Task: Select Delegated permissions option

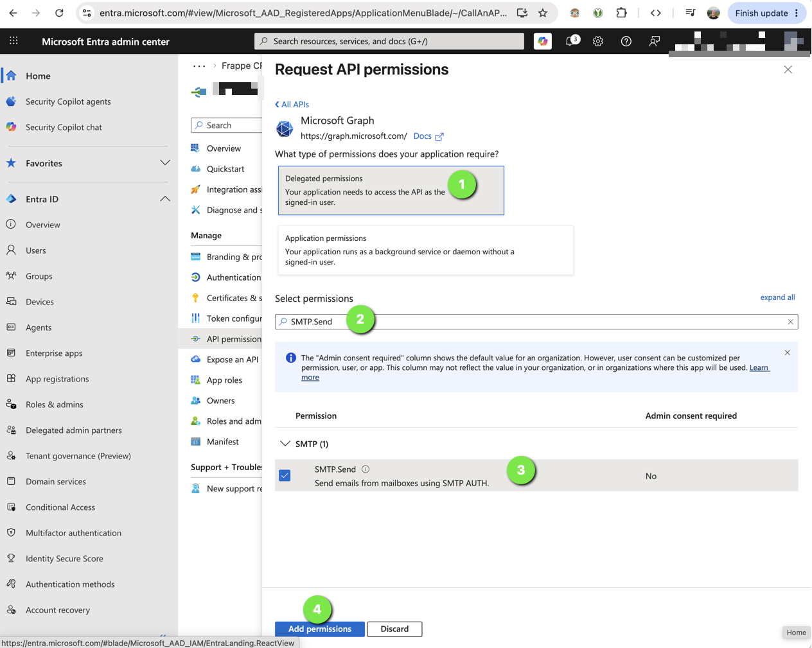Action: pyautogui.click(x=391, y=190)
